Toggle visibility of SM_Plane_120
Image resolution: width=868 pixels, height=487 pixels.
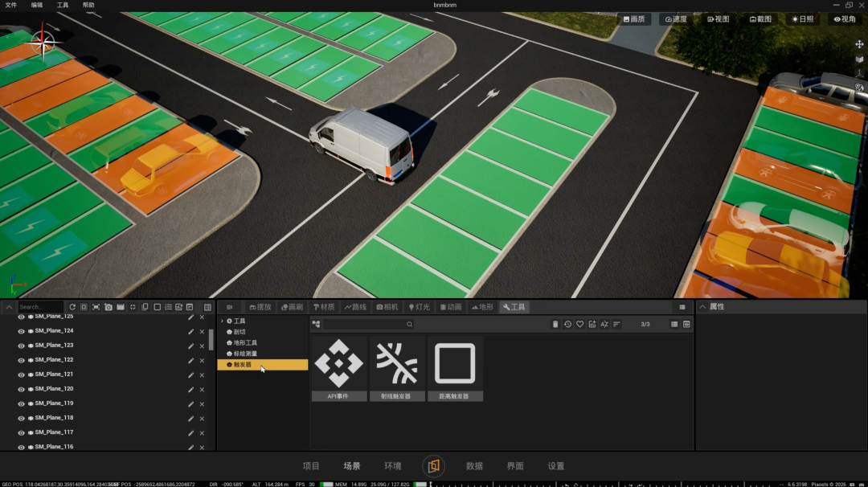(21, 390)
